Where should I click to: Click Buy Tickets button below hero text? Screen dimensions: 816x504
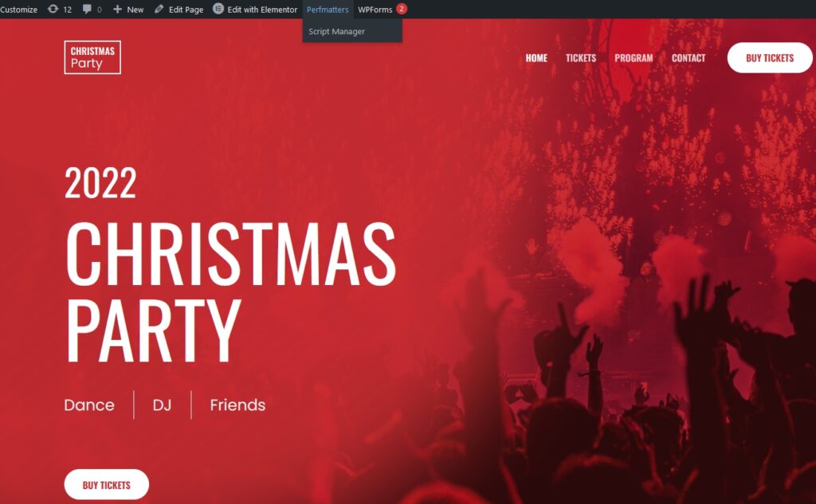[x=107, y=485]
